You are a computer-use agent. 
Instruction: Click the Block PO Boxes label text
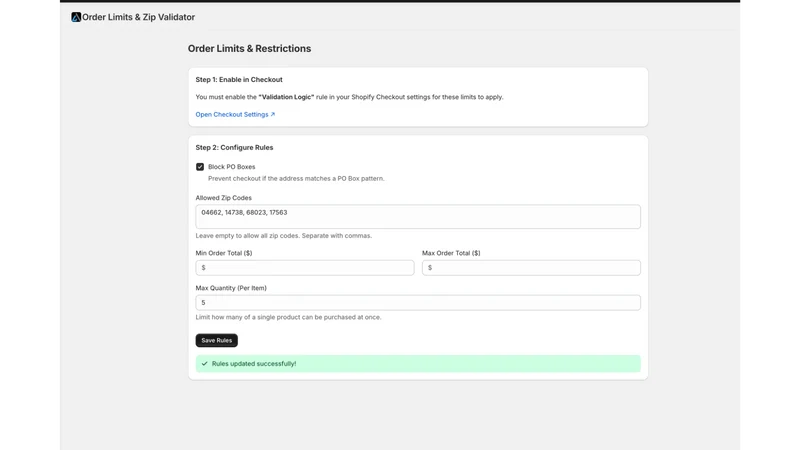pos(232,167)
